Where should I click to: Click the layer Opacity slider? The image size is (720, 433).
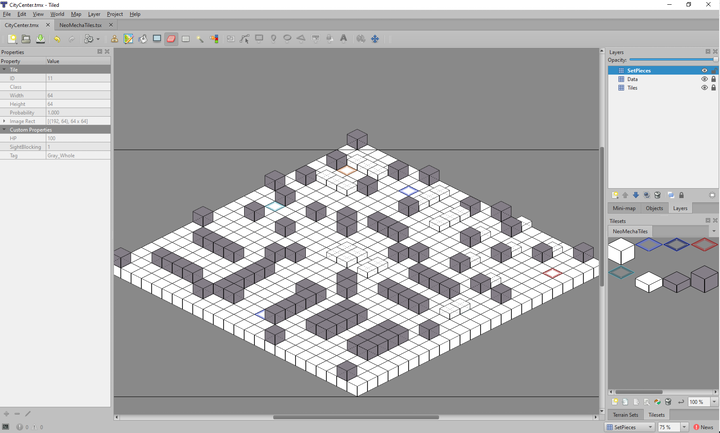point(670,60)
